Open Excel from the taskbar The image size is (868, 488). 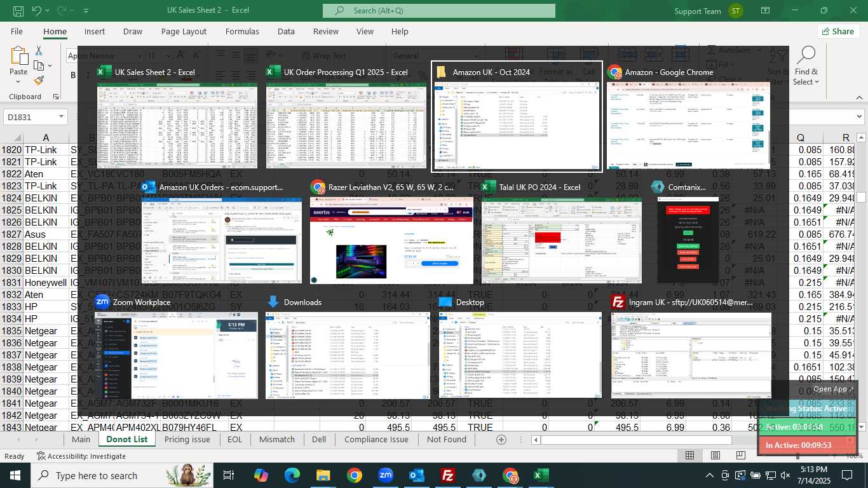(x=541, y=475)
